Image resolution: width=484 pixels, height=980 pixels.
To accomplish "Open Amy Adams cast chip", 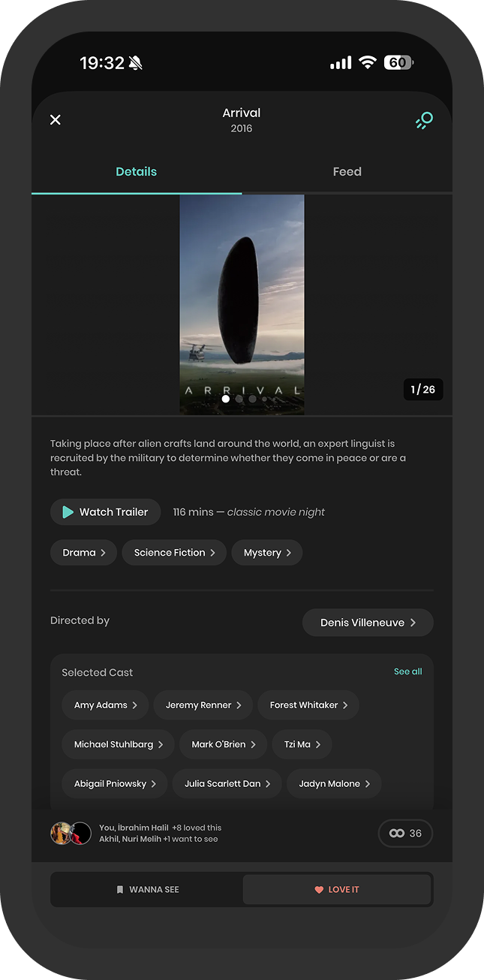I will (105, 705).
